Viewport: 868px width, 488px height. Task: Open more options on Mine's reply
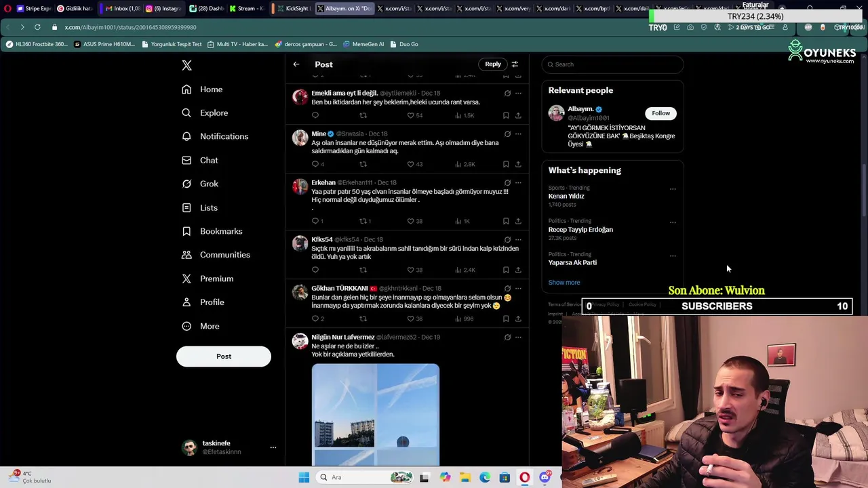518,134
